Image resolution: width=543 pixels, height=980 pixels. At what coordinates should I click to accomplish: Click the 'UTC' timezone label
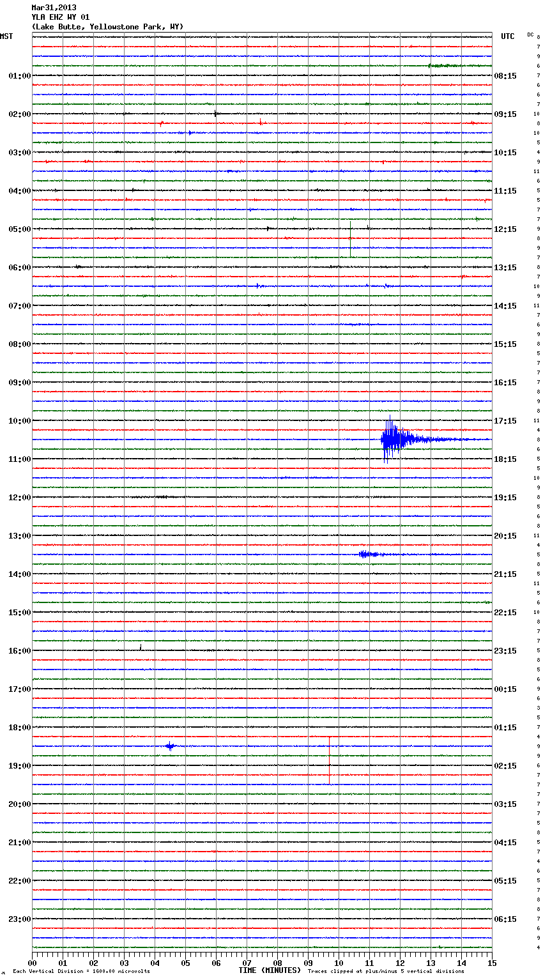point(507,36)
